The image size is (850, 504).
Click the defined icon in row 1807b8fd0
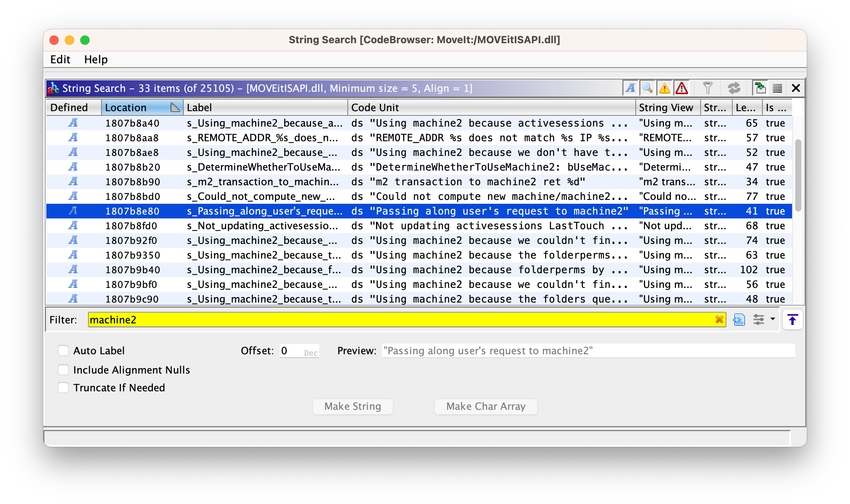[73, 225]
